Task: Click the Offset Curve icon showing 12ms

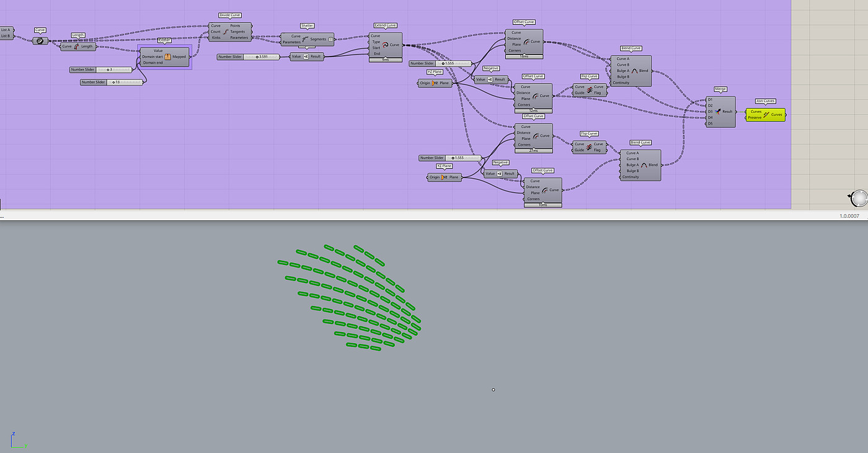Action: (x=536, y=96)
